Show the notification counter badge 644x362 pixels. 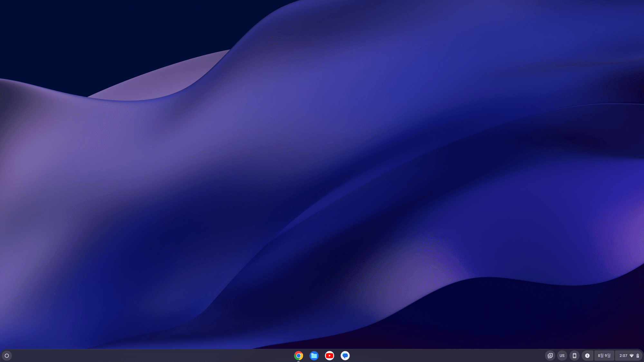tap(587, 356)
